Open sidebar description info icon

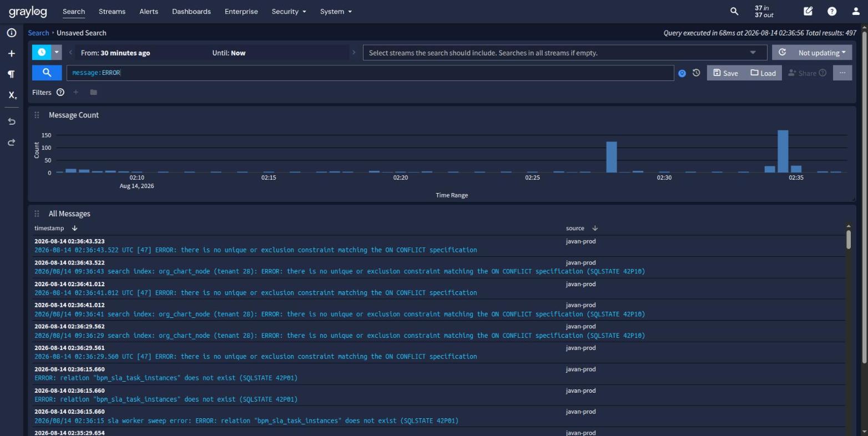point(11,33)
